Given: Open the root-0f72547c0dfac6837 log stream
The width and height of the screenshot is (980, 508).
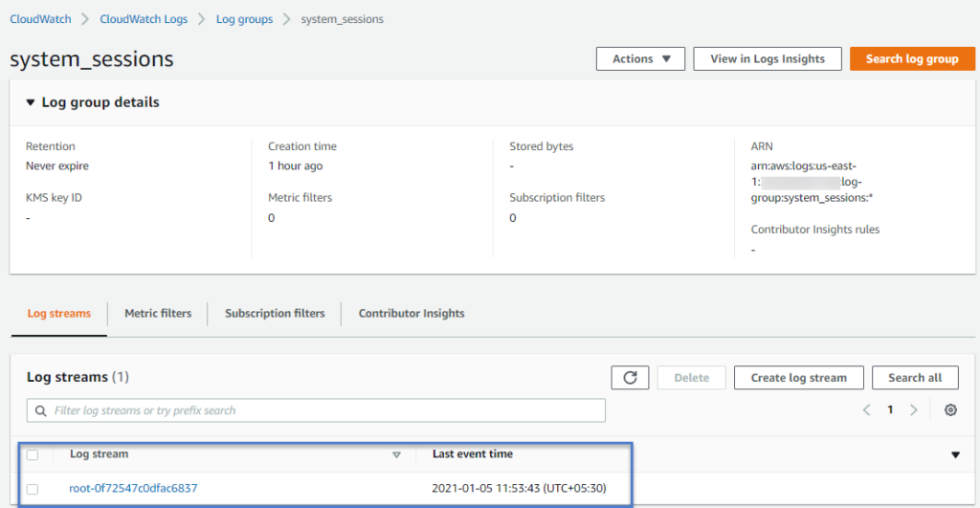Looking at the screenshot, I should coord(133,488).
